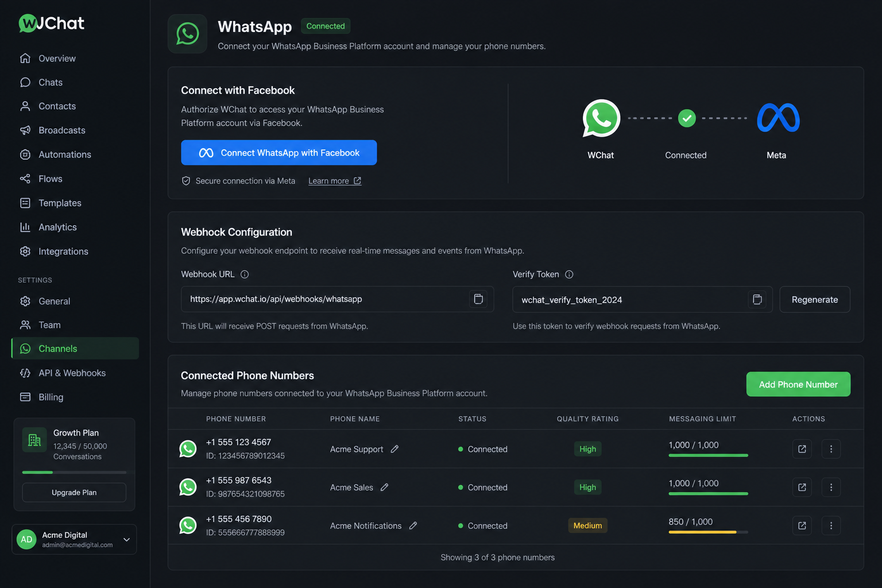Click the secure connection shield icon

pyautogui.click(x=186, y=181)
